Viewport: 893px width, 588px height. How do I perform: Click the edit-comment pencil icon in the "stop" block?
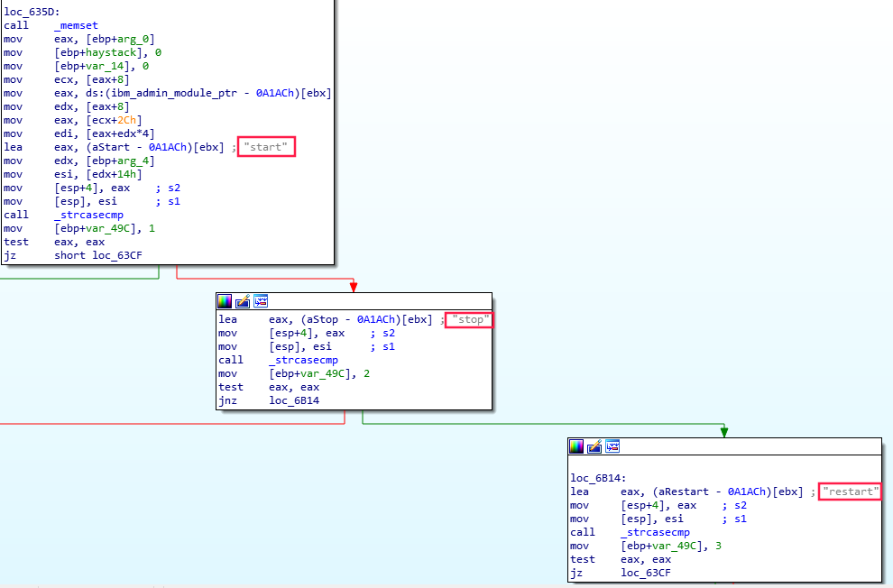[x=243, y=301]
